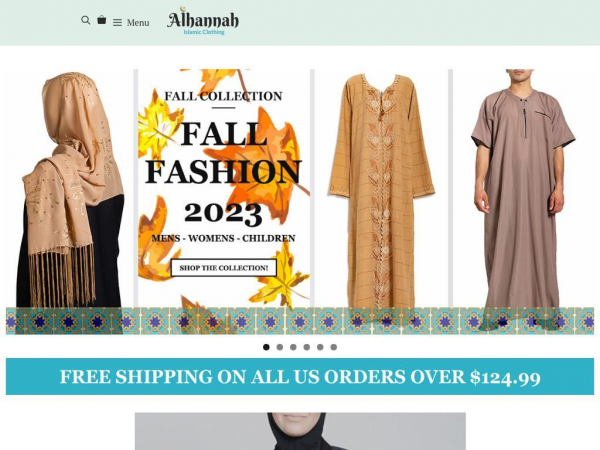
Task: Select the third carousel dot
Action: point(293,347)
